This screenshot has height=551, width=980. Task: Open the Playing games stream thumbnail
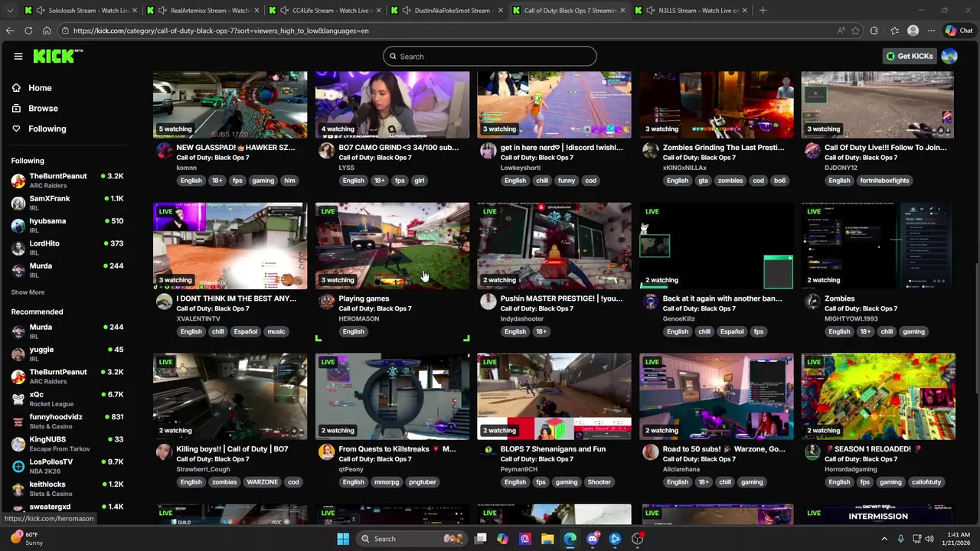tap(392, 246)
